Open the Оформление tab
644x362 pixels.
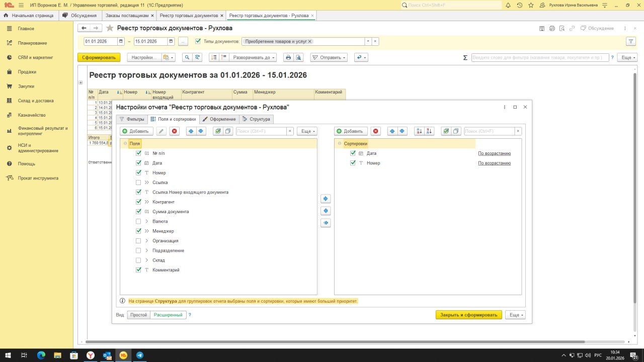(219, 119)
